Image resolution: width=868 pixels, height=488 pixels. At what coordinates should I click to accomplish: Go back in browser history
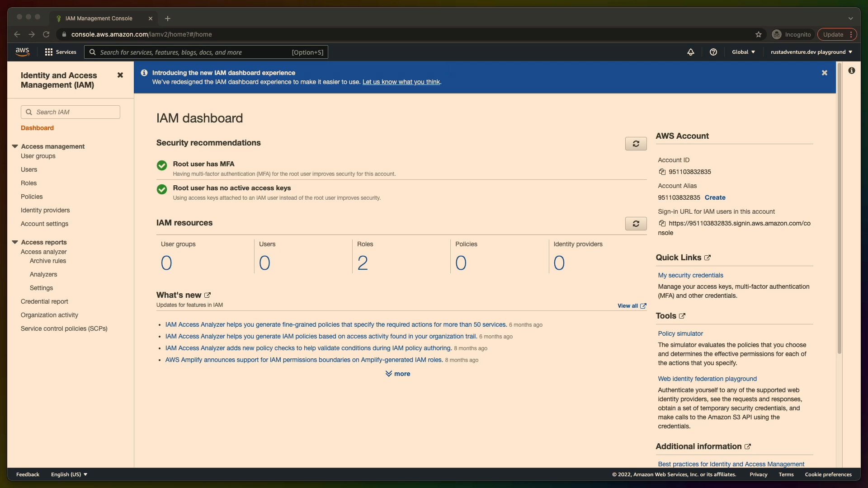(x=17, y=34)
